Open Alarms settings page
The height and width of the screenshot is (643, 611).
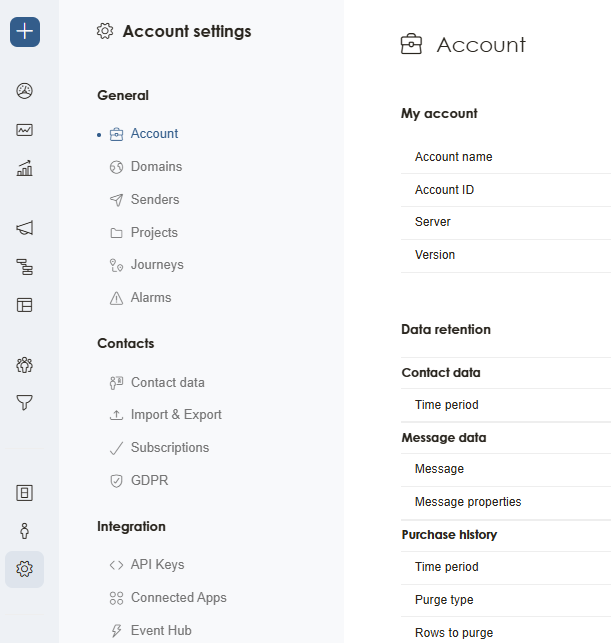151,298
